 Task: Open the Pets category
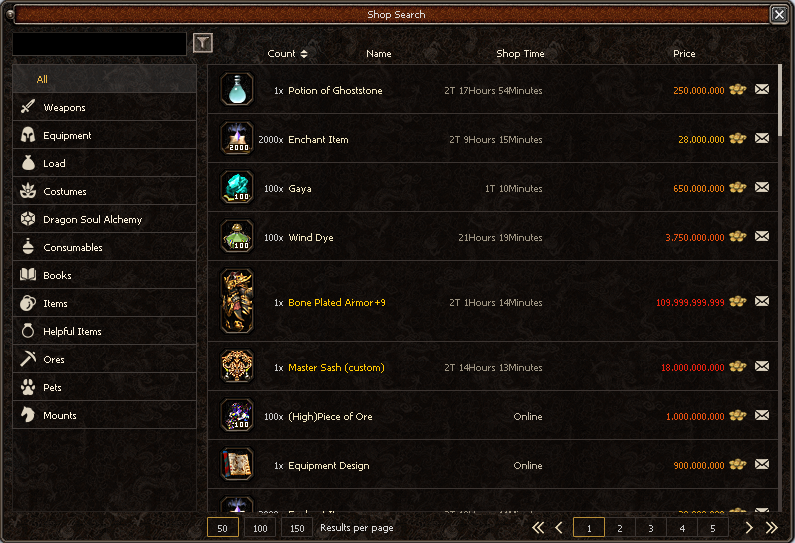(x=104, y=387)
